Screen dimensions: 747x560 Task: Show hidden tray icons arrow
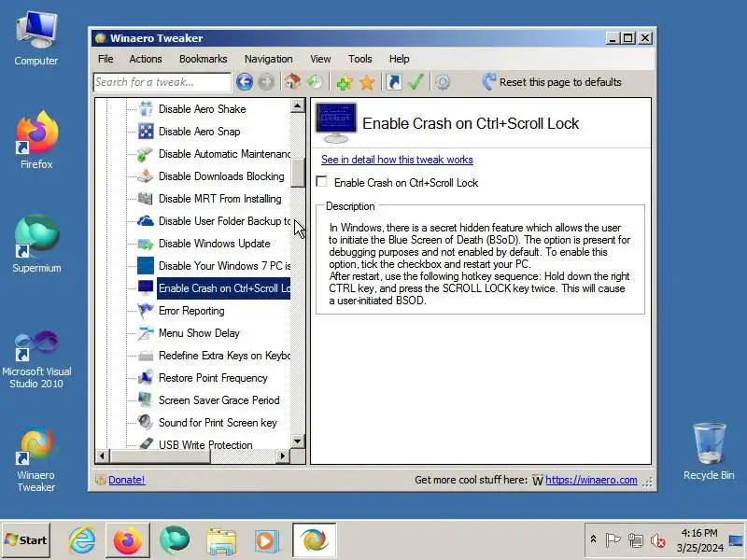pos(593,539)
